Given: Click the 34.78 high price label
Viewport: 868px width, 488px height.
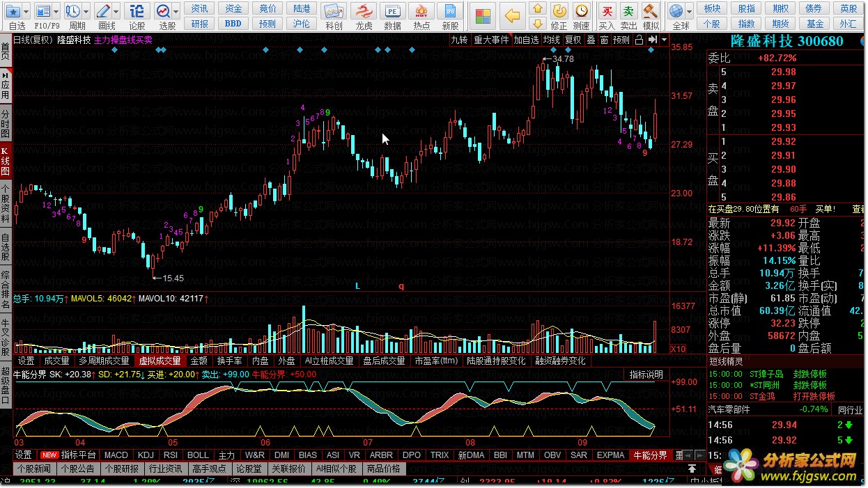Looking at the screenshot, I should tap(563, 59).
